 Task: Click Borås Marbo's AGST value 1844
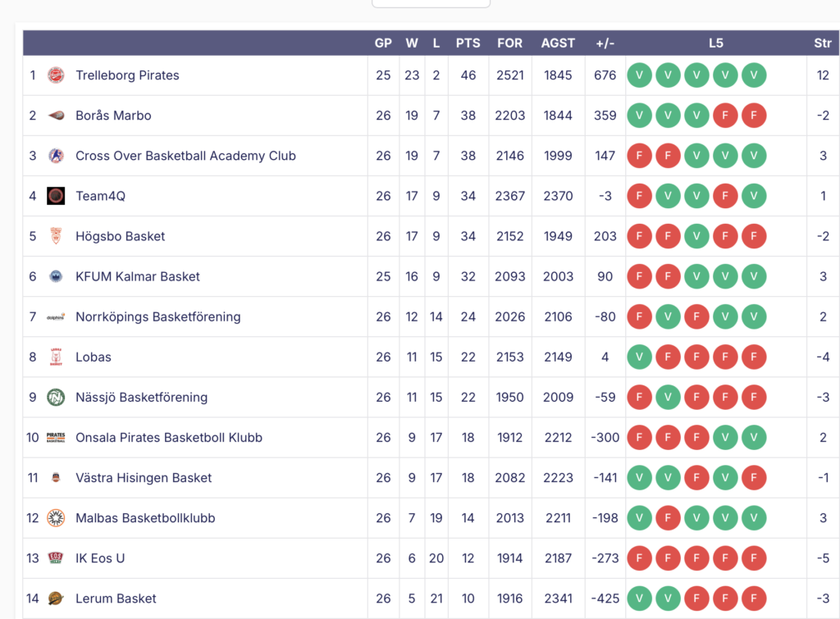click(x=558, y=115)
